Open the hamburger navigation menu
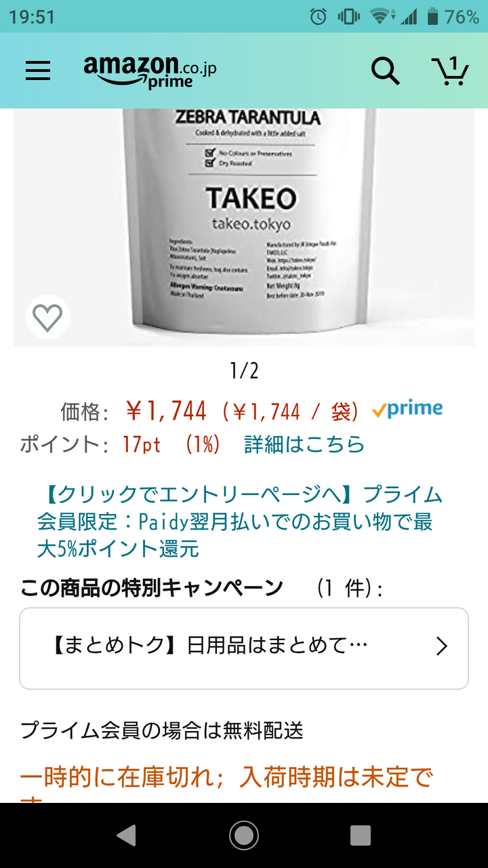 coord(38,71)
